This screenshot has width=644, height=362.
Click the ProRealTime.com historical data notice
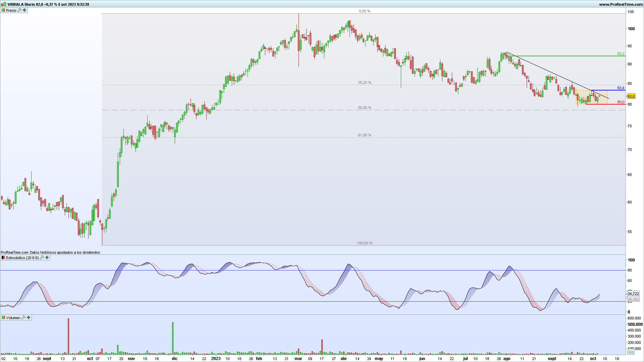tap(50, 252)
